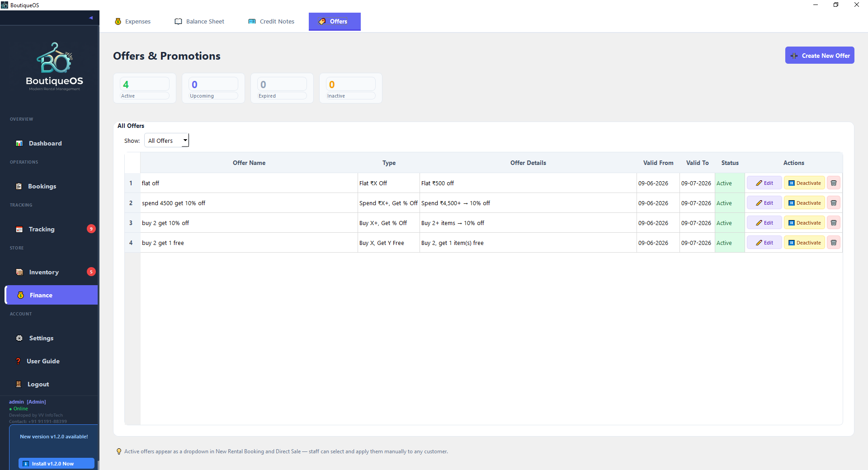The height and width of the screenshot is (470, 868).
Task: Open Dashboard from the sidebar
Action: pyautogui.click(x=51, y=143)
